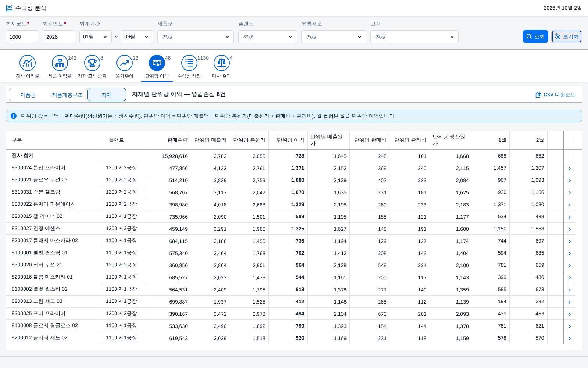Select the 단위당 이익 tab
The image size is (588, 368).
pos(157,67)
